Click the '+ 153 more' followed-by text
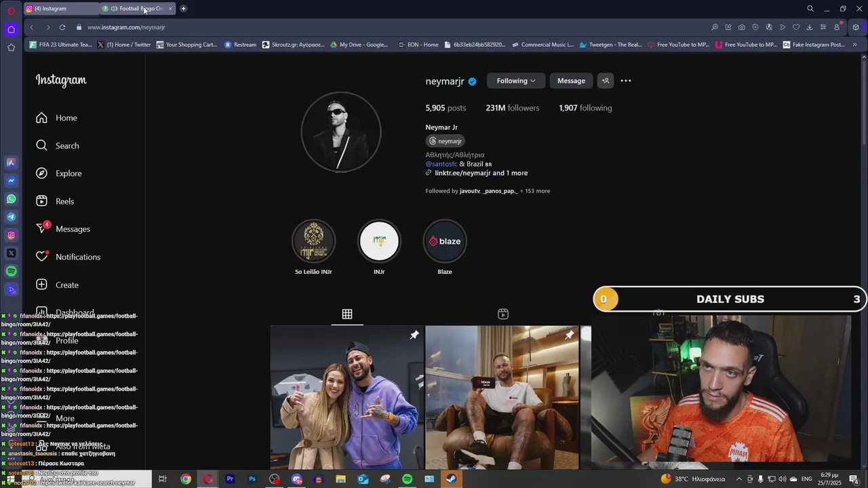Screen dimensions: 868x488 pos(535,191)
